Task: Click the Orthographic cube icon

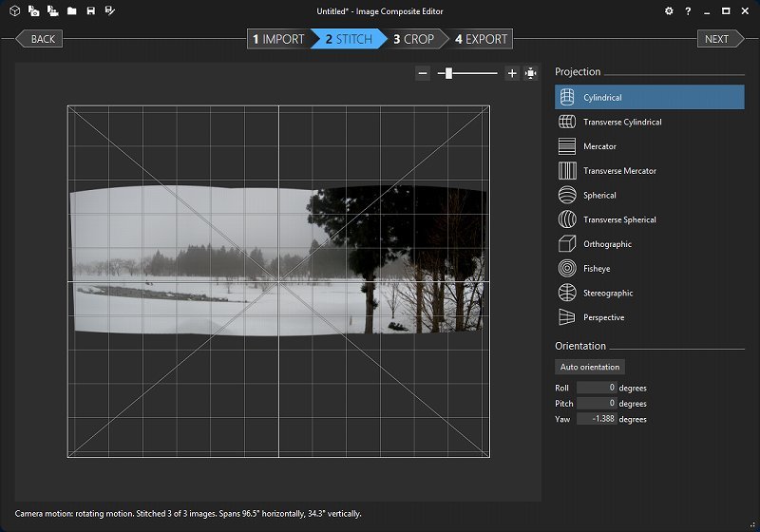Action: (x=567, y=244)
